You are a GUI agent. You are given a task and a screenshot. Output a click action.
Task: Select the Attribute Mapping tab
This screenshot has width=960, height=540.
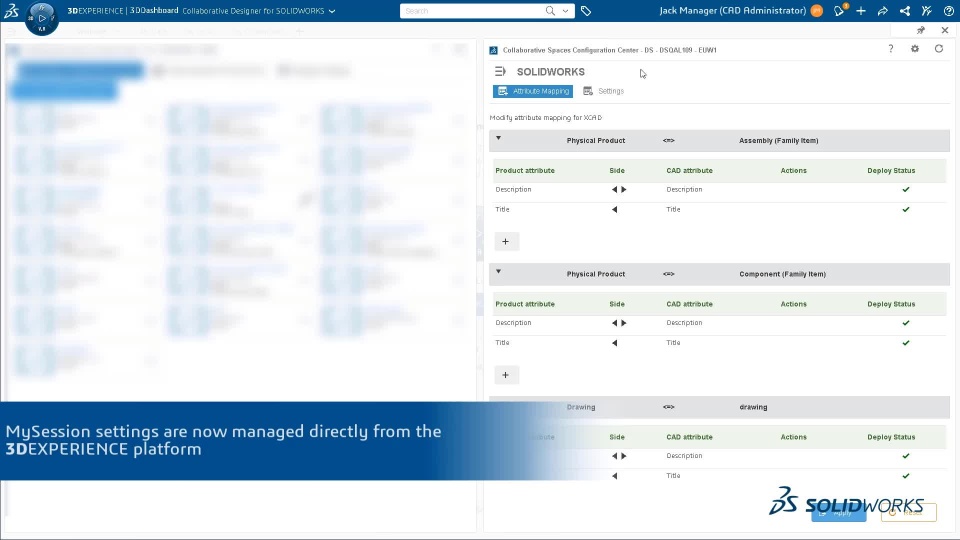point(533,91)
